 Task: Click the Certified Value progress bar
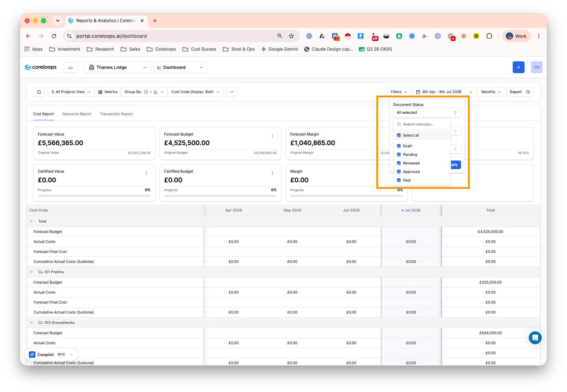pyautogui.click(x=94, y=196)
